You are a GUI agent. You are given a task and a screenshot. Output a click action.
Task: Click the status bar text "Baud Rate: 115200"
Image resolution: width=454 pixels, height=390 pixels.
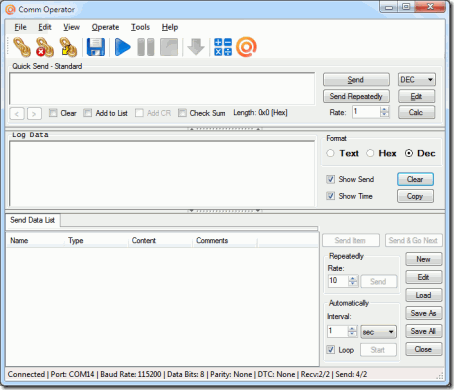pyautogui.click(x=131, y=374)
